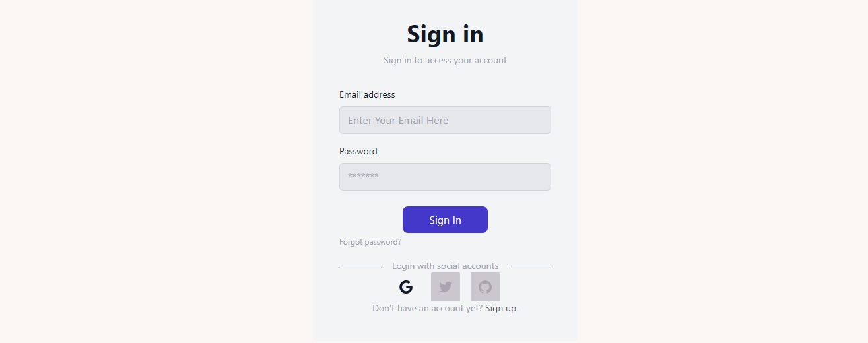Screen dimensions: 868x343
Task: Log in using the GitHub icon
Action: (x=485, y=287)
